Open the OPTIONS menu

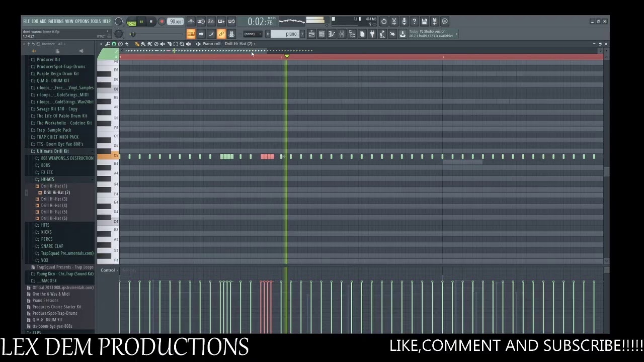tap(82, 21)
